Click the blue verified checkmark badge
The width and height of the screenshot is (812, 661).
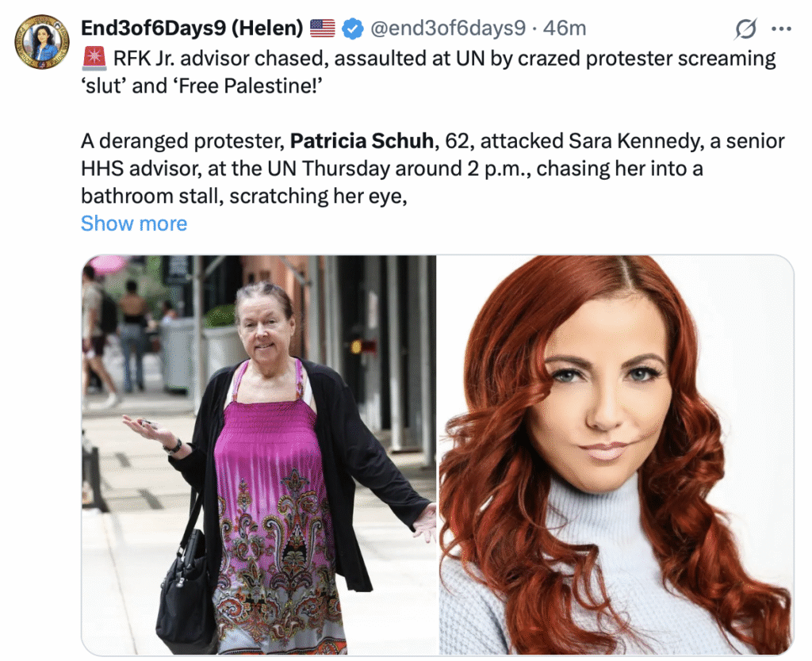pyautogui.click(x=353, y=29)
